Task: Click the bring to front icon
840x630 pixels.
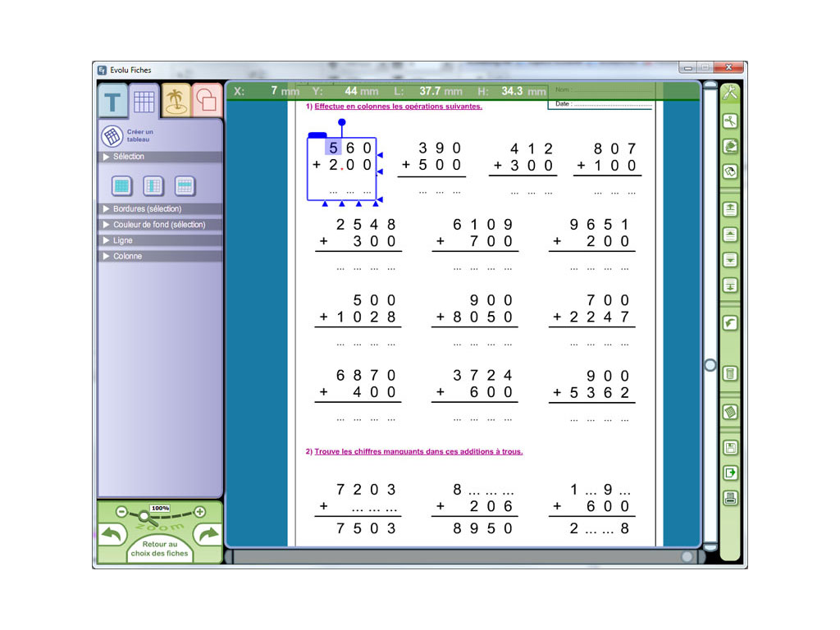Action: pos(729,209)
